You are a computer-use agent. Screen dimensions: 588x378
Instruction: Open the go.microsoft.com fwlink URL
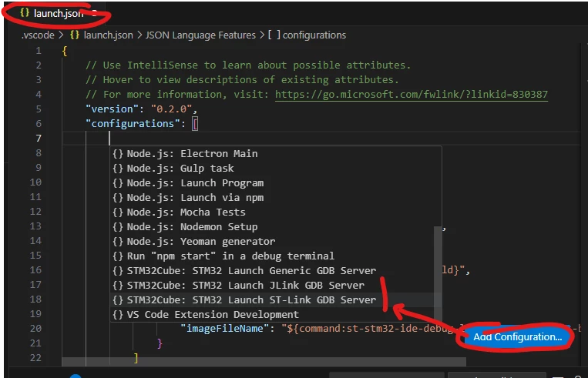(x=412, y=95)
